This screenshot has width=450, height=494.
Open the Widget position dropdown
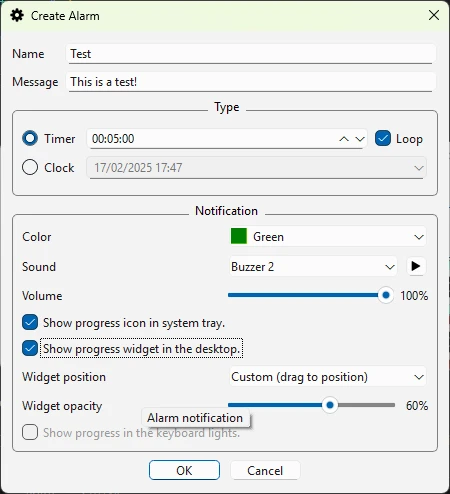point(328,377)
